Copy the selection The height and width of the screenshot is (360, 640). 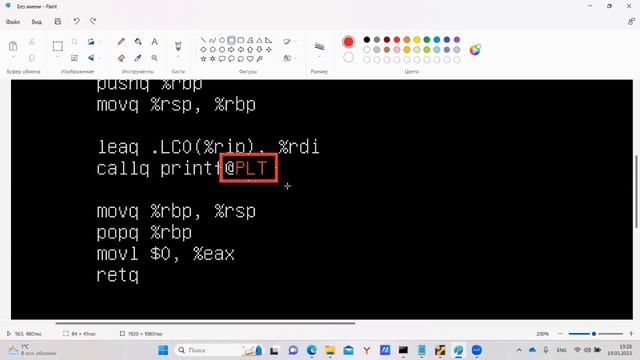tap(31, 58)
